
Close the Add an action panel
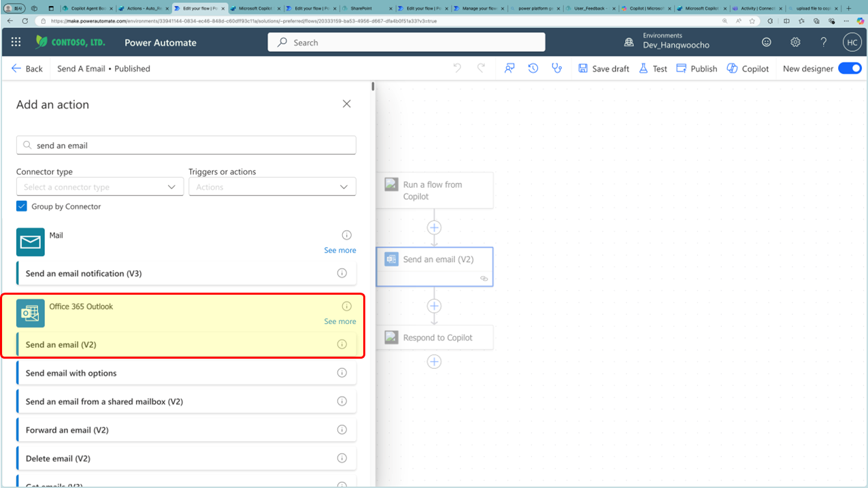pyautogui.click(x=347, y=104)
